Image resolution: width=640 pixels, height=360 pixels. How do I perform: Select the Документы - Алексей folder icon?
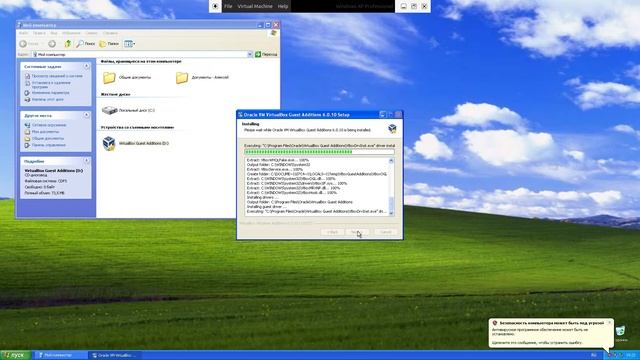coord(182,77)
